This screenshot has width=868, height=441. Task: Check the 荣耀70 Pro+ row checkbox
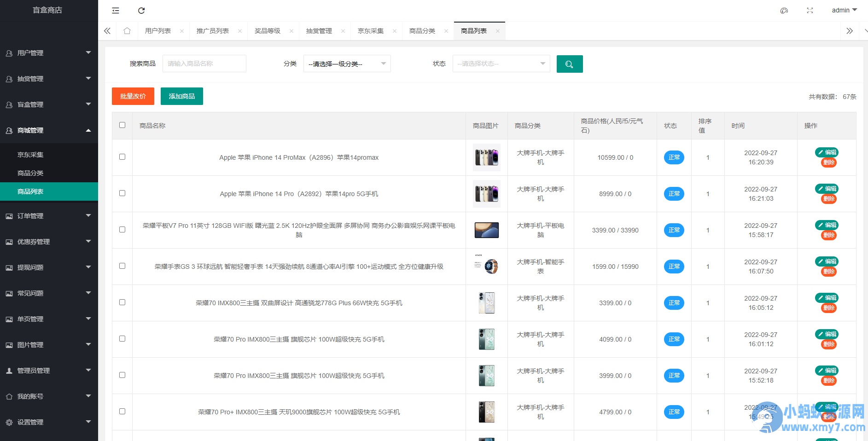[x=122, y=412]
